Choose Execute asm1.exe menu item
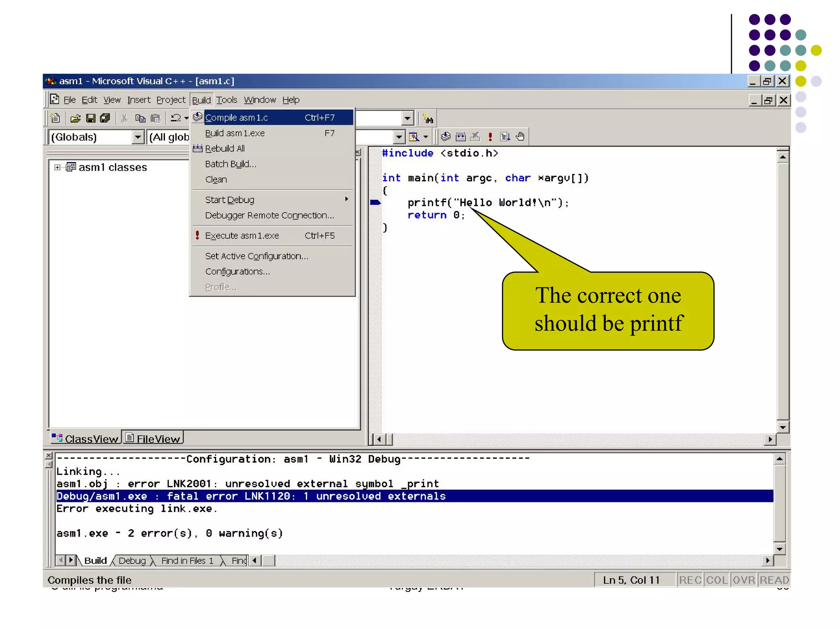 [x=273, y=236]
